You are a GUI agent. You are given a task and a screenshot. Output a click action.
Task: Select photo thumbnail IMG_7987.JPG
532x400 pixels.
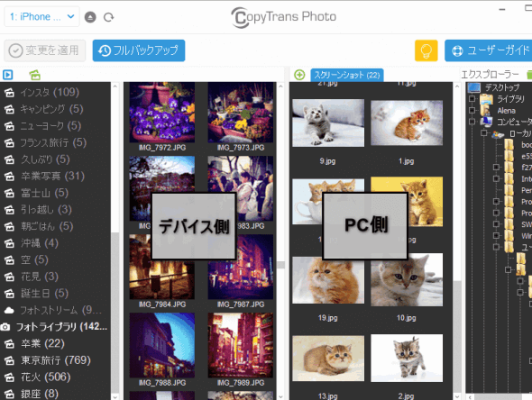[241, 268]
